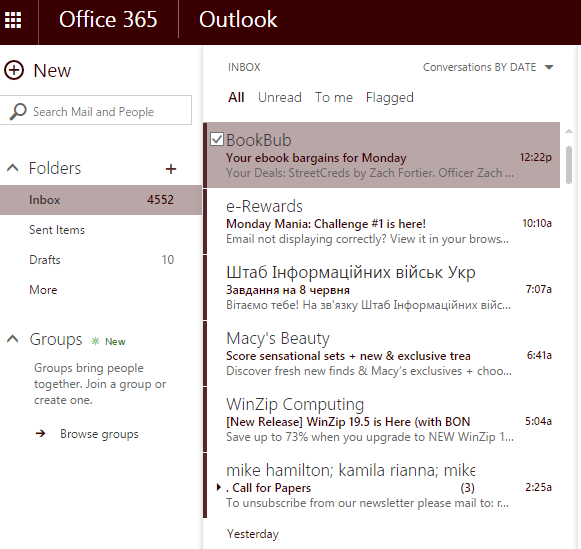Open the BookBub ebook bargains email
Viewport: 581px width, 549px height.
[x=381, y=155]
